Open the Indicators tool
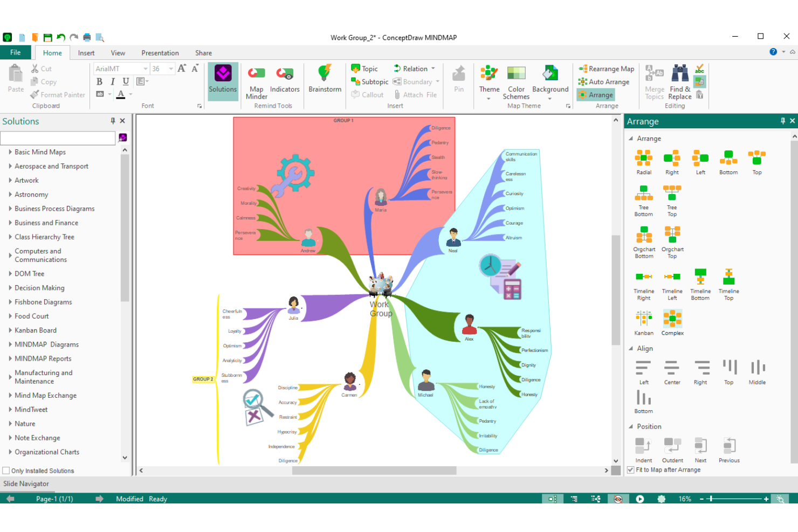Image resolution: width=798 pixels, height=532 pixels. point(285,79)
